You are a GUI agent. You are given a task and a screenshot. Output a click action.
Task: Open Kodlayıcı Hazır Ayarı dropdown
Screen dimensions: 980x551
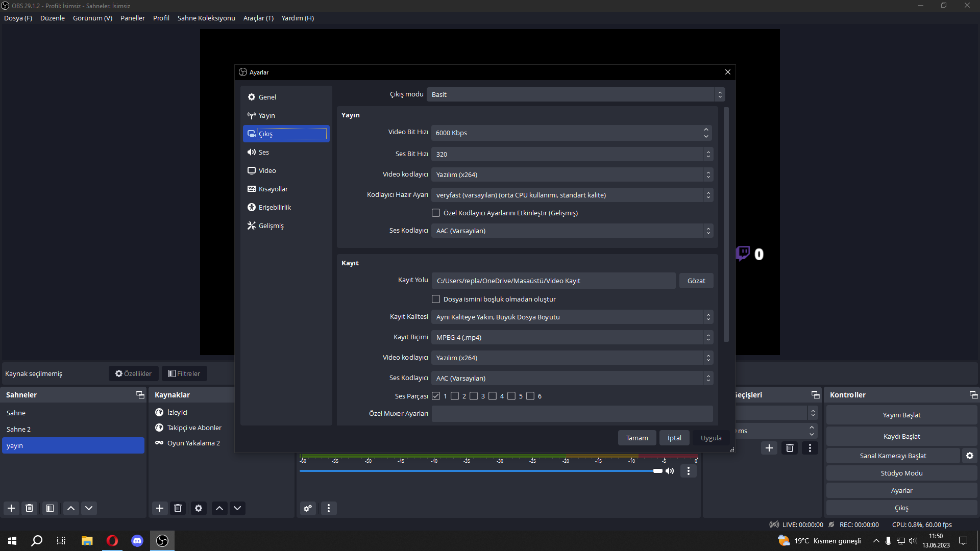click(x=572, y=195)
